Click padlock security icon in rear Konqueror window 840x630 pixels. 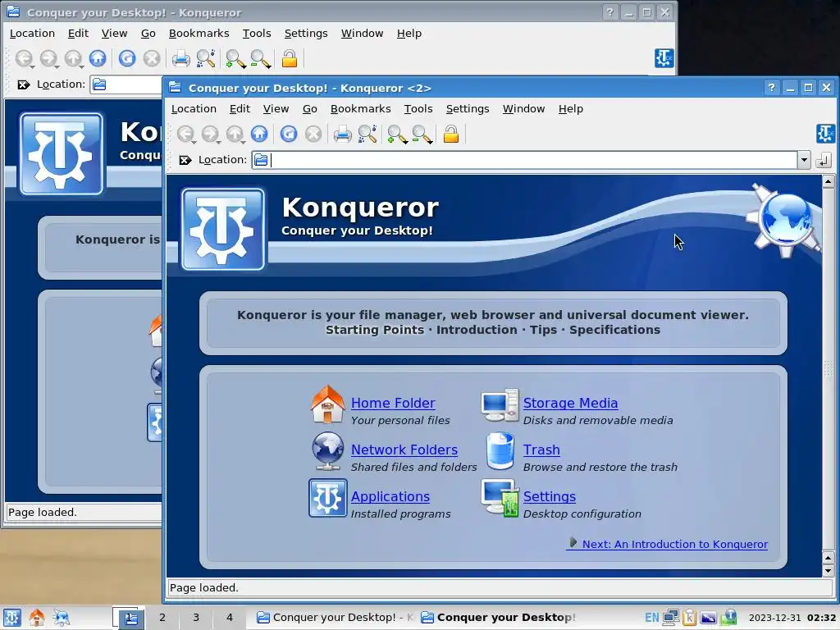(x=290, y=58)
